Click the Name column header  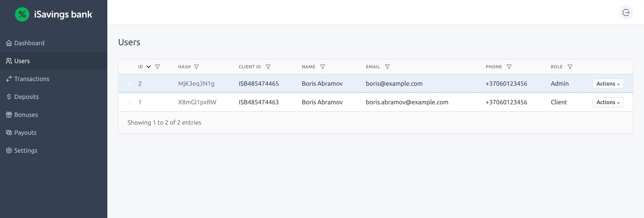point(308,67)
